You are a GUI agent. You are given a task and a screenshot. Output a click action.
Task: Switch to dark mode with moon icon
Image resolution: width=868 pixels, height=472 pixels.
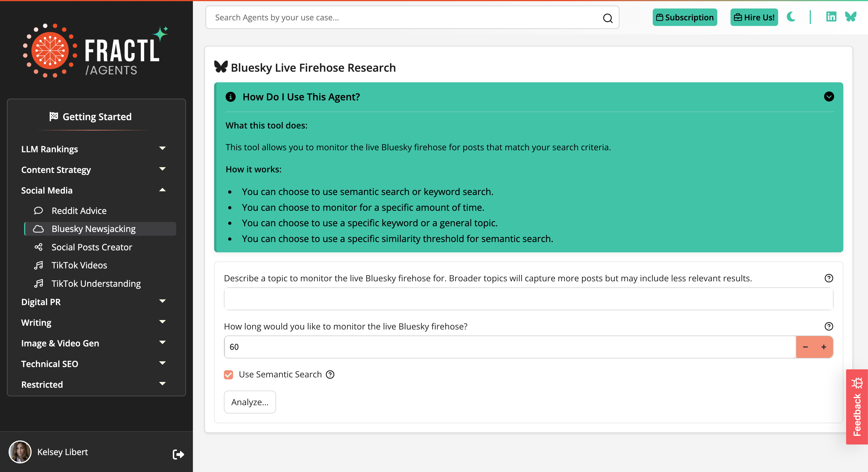click(791, 17)
